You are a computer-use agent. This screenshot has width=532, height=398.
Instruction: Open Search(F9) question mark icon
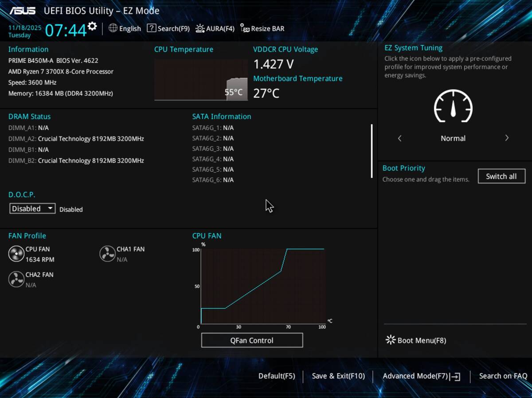151,28
